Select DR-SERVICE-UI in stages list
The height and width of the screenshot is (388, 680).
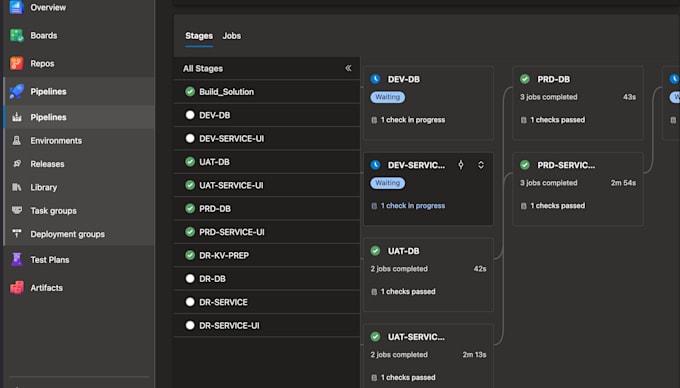click(267, 326)
